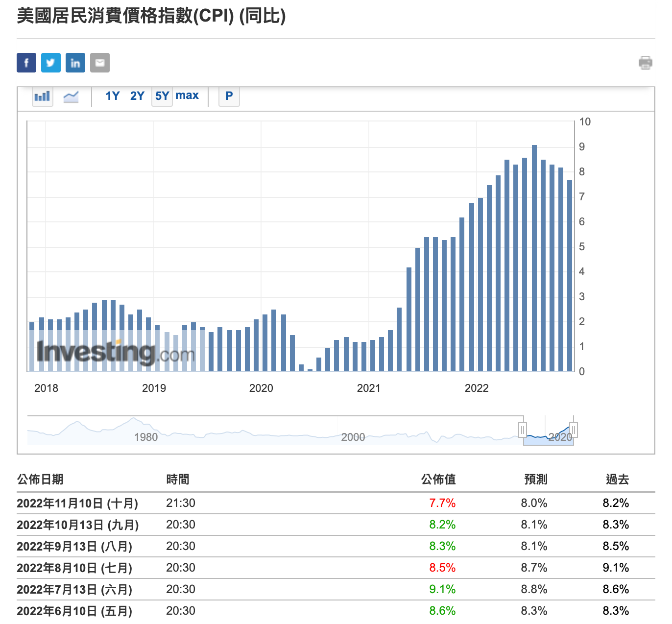Share the page on Facebook
Image resolution: width=672 pixels, height=624 pixels.
tap(26, 63)
